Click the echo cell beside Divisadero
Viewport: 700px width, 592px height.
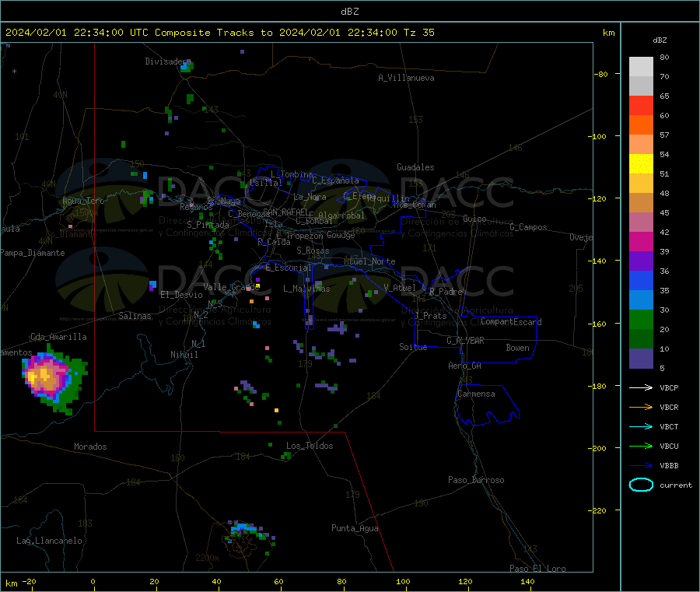click(x=187, y=67)
